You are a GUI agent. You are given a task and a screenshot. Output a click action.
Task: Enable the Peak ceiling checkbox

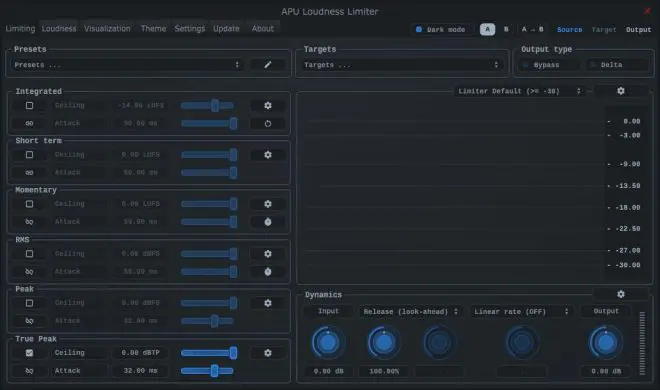point(29,302)
